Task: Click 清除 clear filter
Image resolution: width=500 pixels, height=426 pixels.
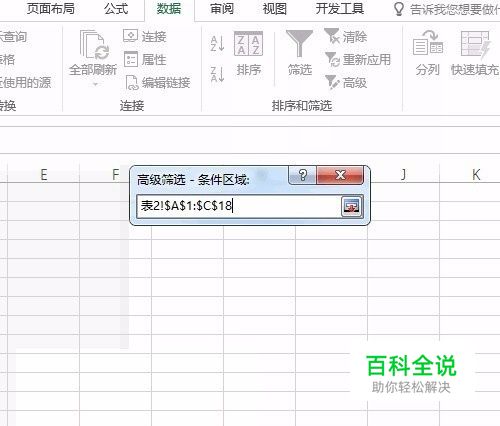Action: pyautogui.click(x=346, y=36)
